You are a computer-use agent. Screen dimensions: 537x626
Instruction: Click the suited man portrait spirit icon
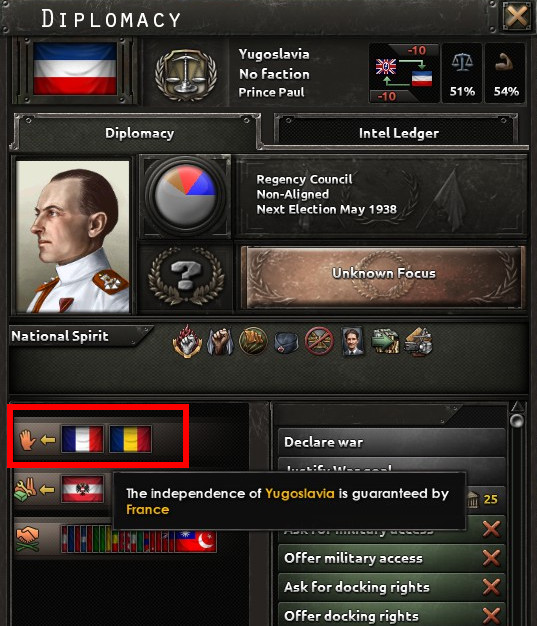(353, 341)
